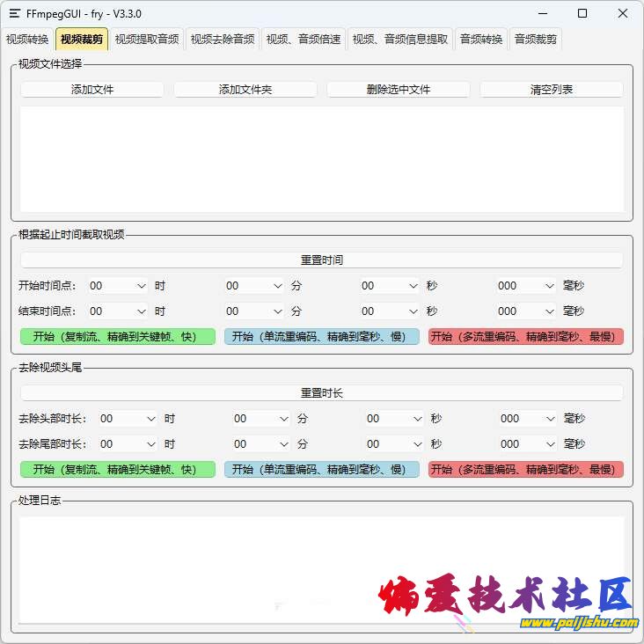Click 删除选中文件 to remove selected files

point(399,90)
